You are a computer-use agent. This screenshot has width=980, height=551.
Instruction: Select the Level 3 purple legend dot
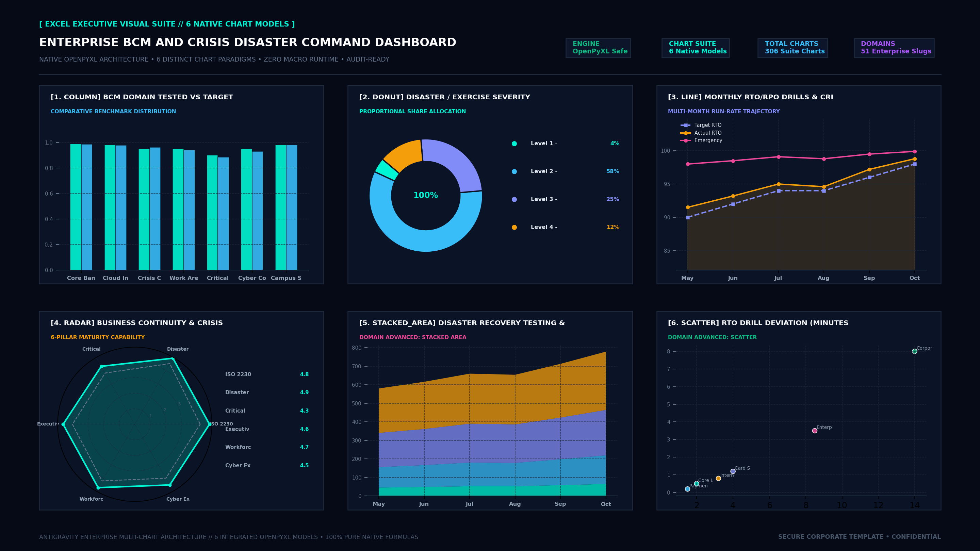click(514, 199)
